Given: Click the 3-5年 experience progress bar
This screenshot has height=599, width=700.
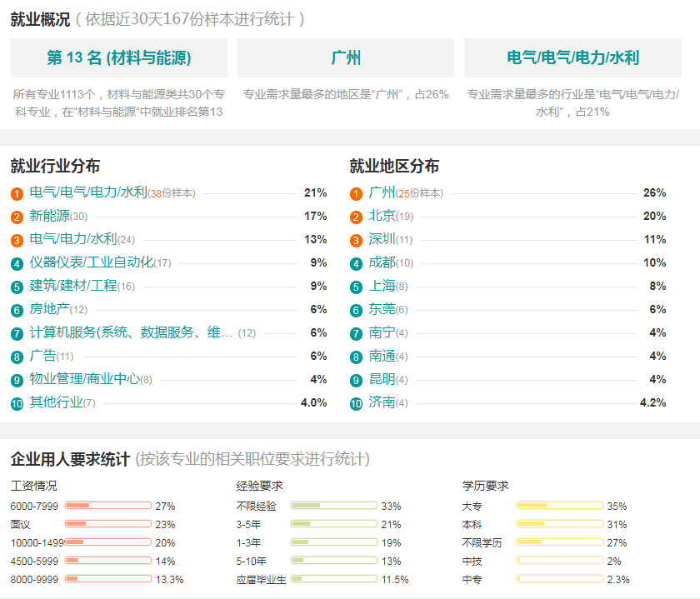Looking at the screenshot, I should pos(334,523).
